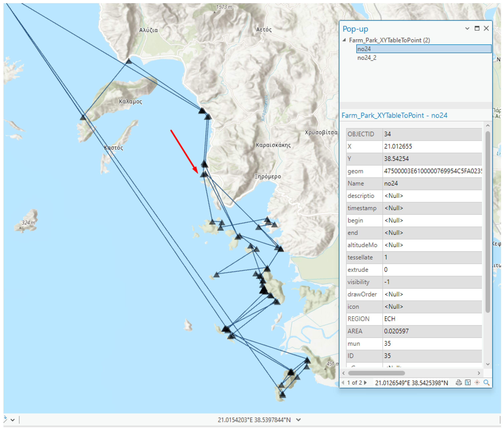Select the no24_2 item in the pop-up list
This screenshot has width=504, height=431.
click(x=366, y=58)
